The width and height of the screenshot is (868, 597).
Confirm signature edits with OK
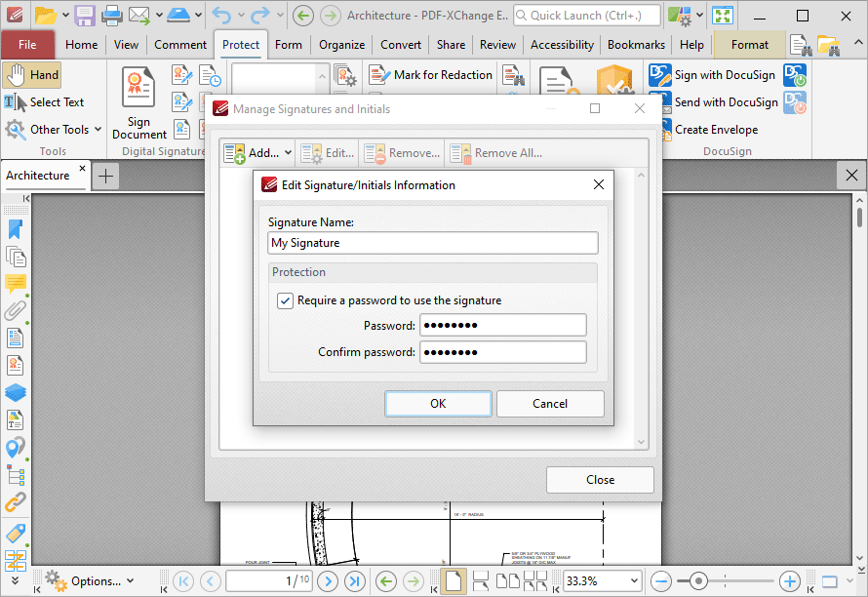click(437, 403)
